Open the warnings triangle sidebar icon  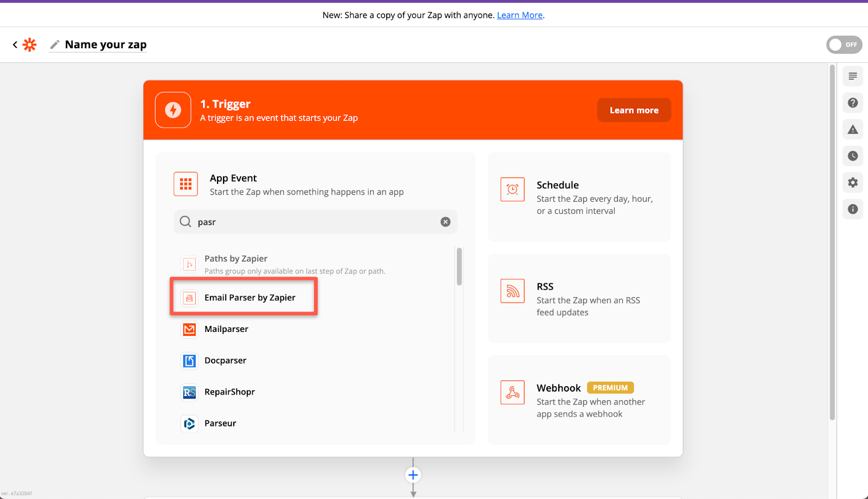853,129
